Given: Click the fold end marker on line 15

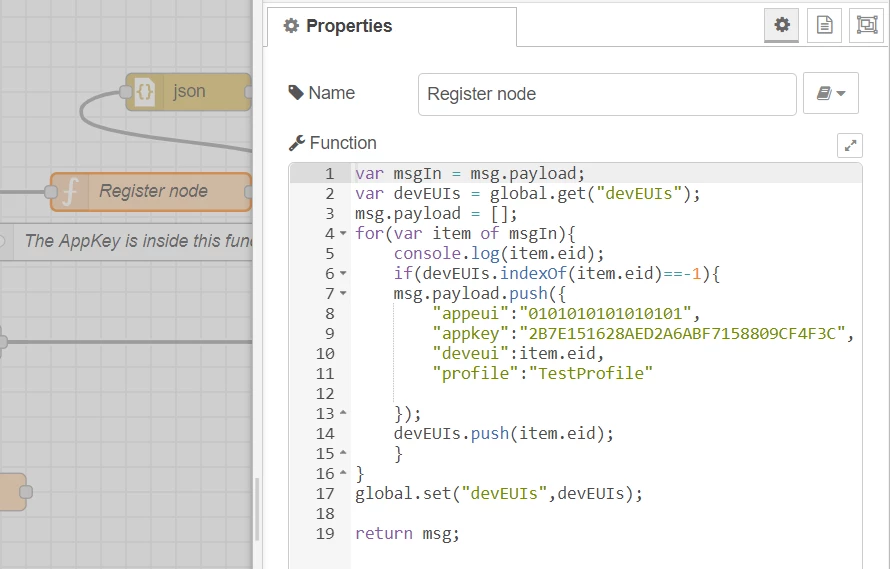Looking at the screenshot, I should click(x=343, y=453).
